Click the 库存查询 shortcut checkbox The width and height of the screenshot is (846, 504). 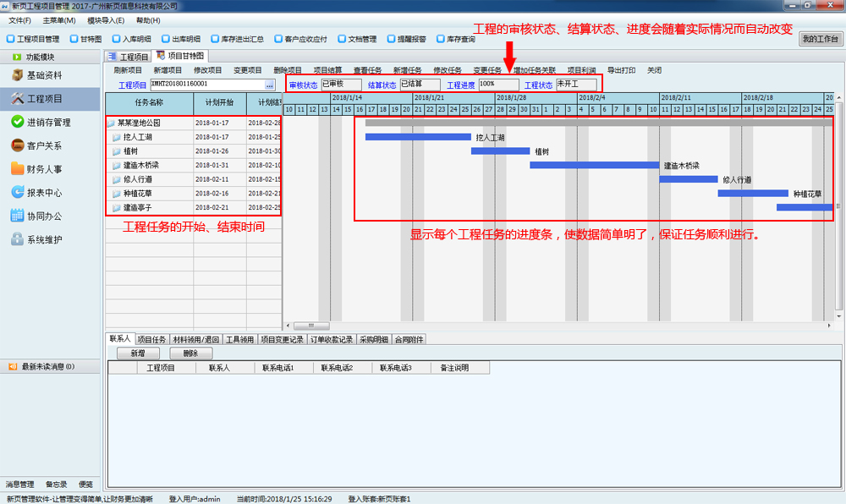coord(429,39)
